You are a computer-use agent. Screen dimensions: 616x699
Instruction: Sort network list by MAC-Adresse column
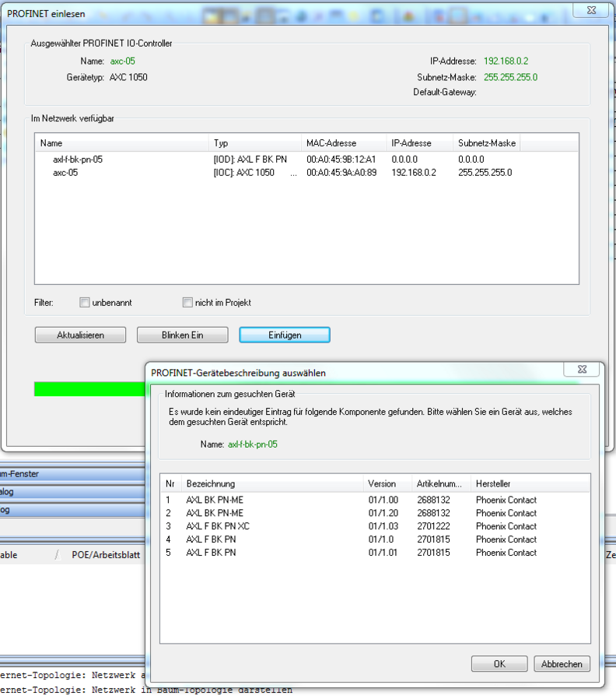(331, 143)
